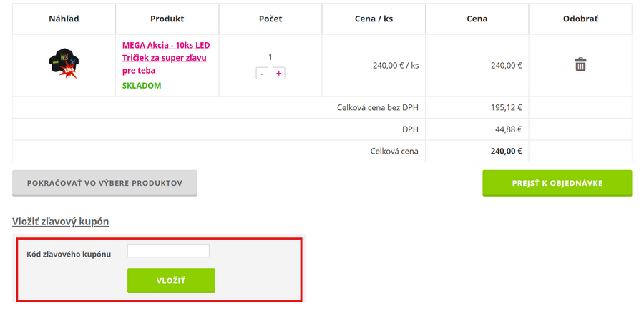Image resolution: width=644 pixels, height=316 pixels.
Task: Click the quantity value above the steppers
Action: tap(270, 57)
